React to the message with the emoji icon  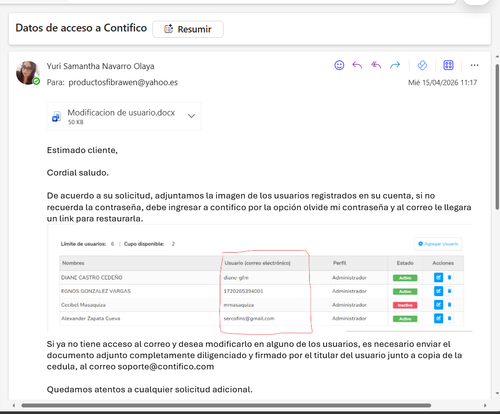click(339, 65)
